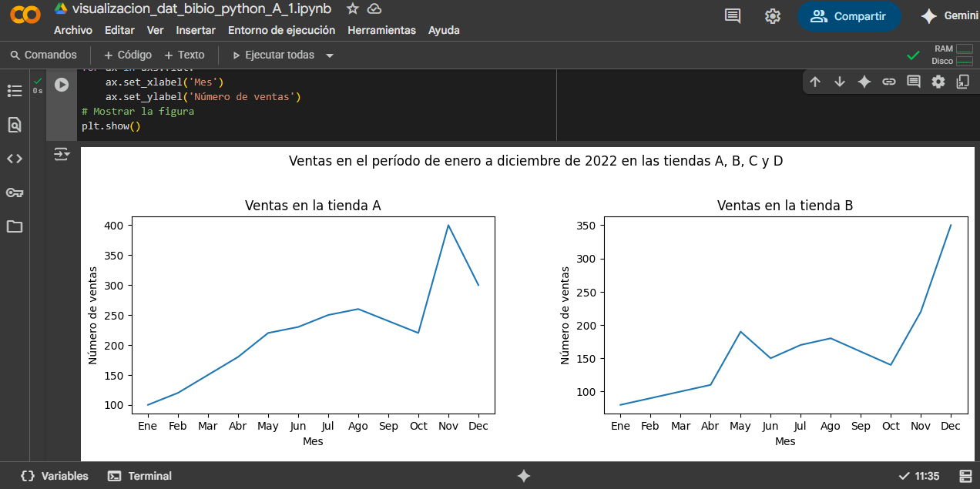Click the ax.set_xlabel('Mes') code line
The image size is (980, 489).
pyautogui.click(x=164, y=82)
